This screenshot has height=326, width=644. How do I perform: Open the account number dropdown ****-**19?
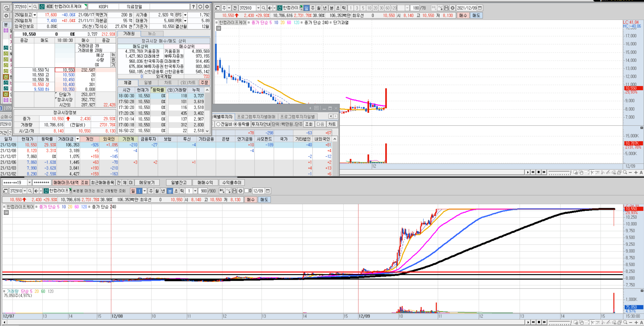[29, 183]
